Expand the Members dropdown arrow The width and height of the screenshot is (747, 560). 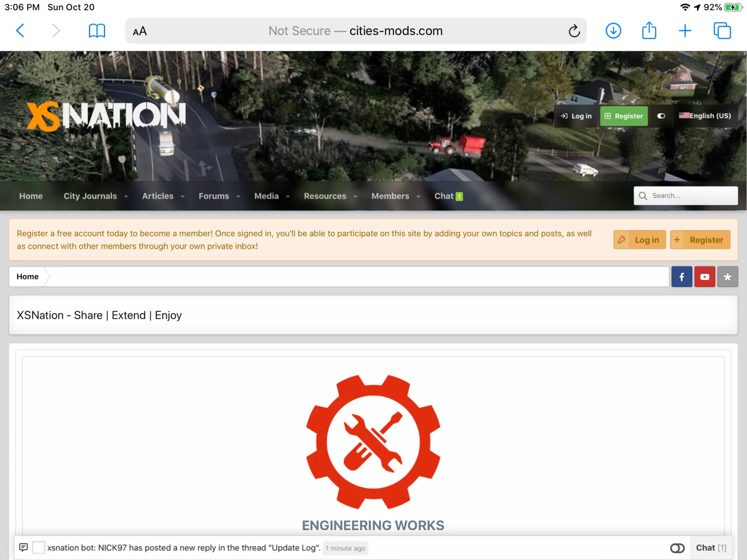point(418,196)
